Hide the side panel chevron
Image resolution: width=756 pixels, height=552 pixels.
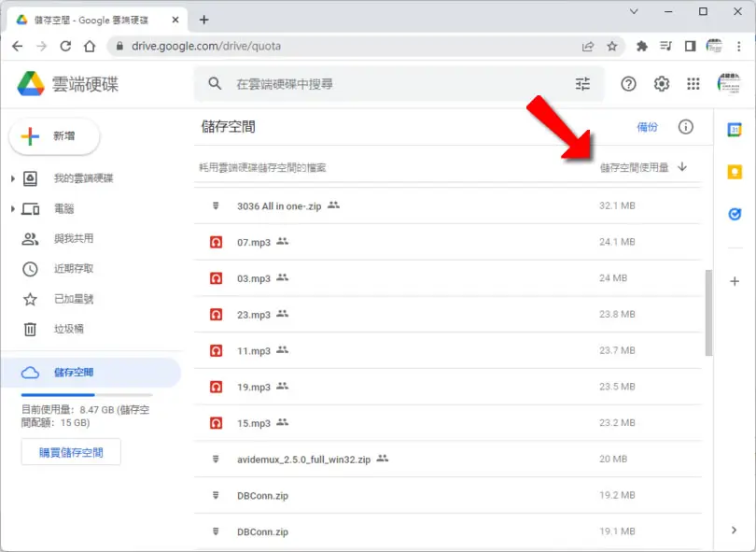point(734,531)
